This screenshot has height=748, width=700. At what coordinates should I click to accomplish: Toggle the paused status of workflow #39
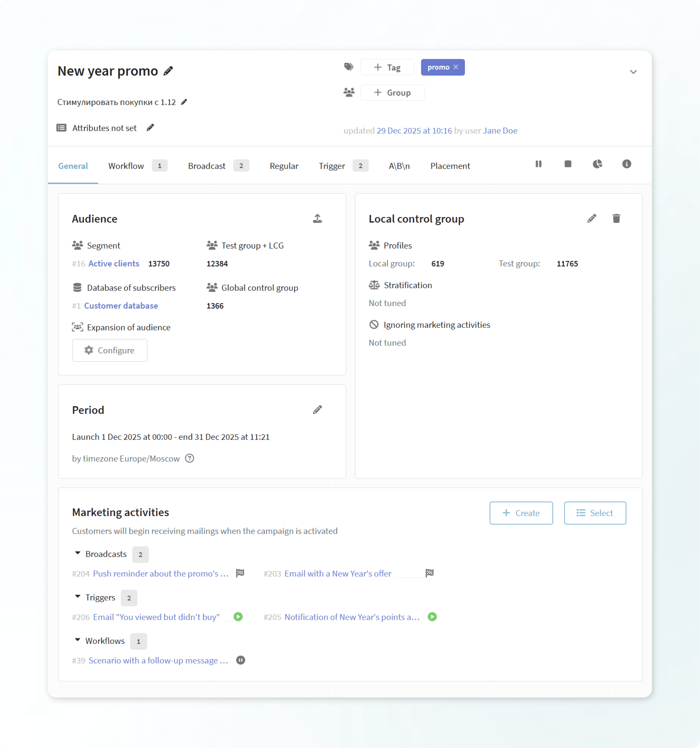pos(241,660)
